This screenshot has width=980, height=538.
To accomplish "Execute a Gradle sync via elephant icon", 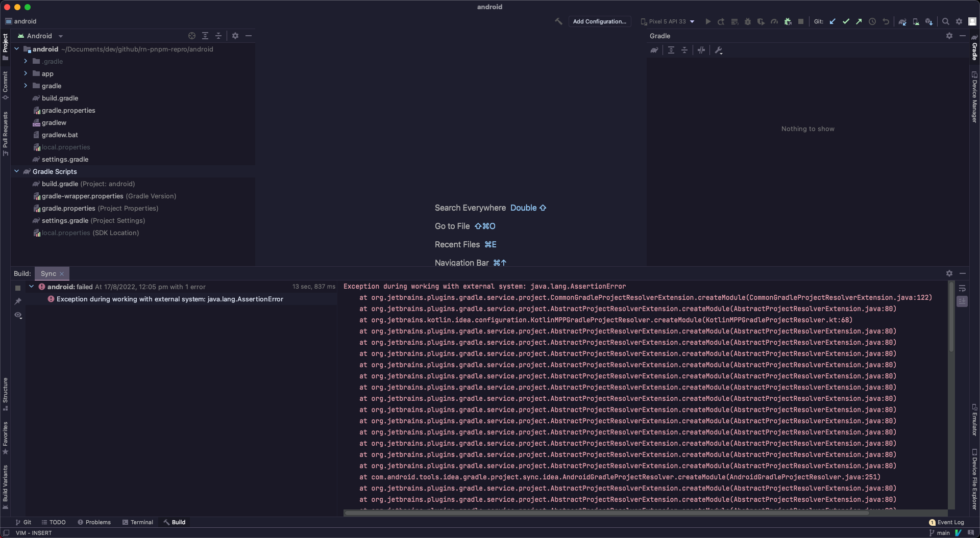I will click(x=903, y=21).
